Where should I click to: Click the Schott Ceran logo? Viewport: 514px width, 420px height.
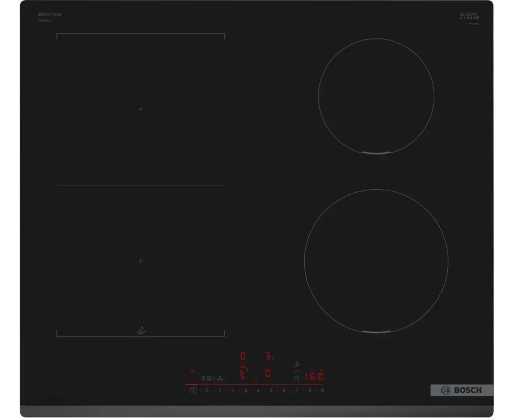click(x=469, y=17)
